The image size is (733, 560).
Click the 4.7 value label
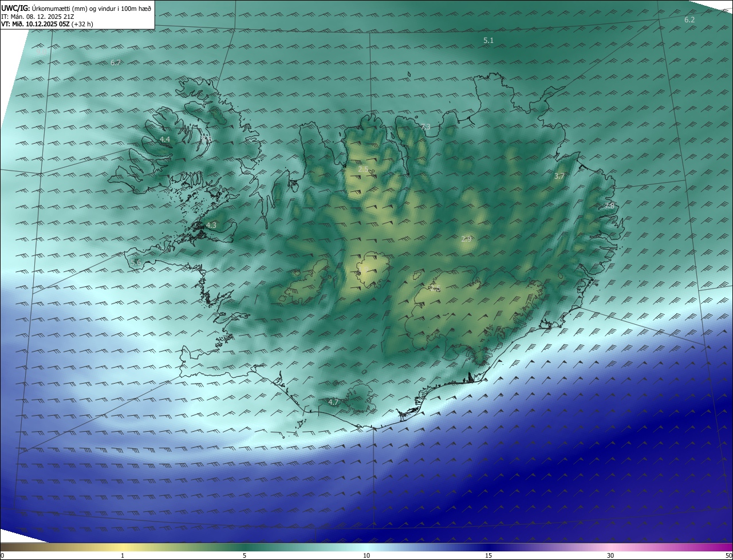point(333,403)
